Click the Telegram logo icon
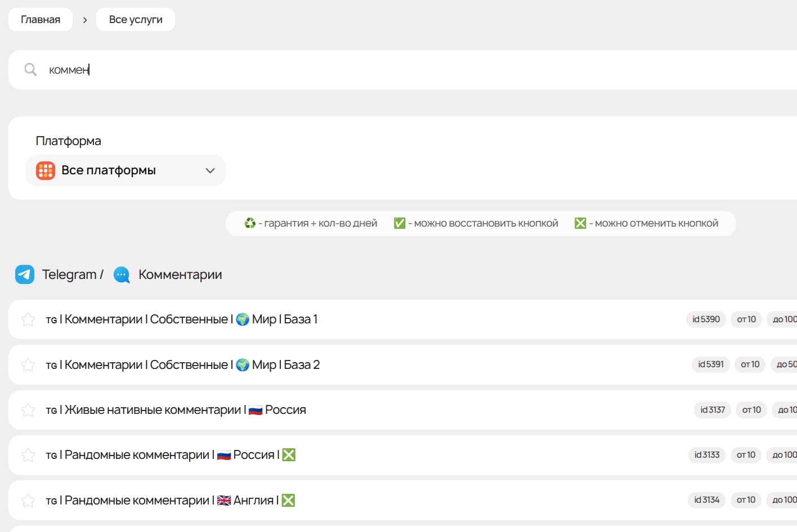797x532 pixels. (25, 274)
